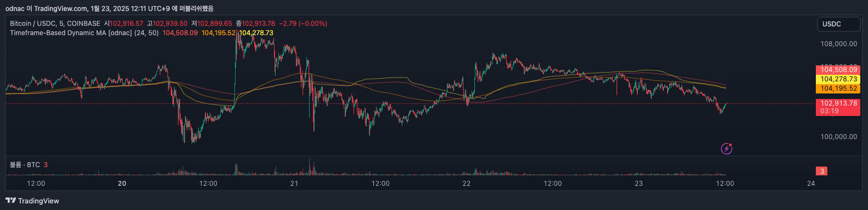
Task: Click the red volume value 3 on axis
Action: pos(822,172)
